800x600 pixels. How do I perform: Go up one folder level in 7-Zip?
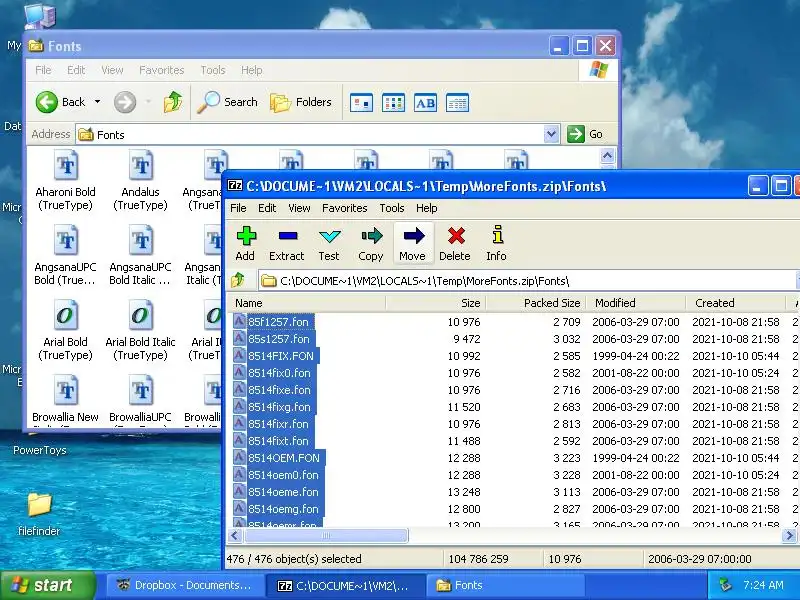[x=238, y=280]
